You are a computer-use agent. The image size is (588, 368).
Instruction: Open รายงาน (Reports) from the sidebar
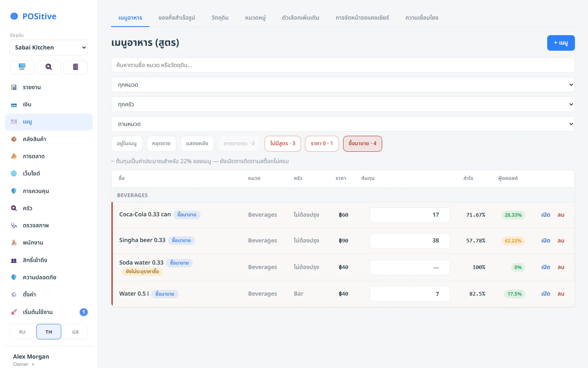pyautogui.click(x=49, y=87)
